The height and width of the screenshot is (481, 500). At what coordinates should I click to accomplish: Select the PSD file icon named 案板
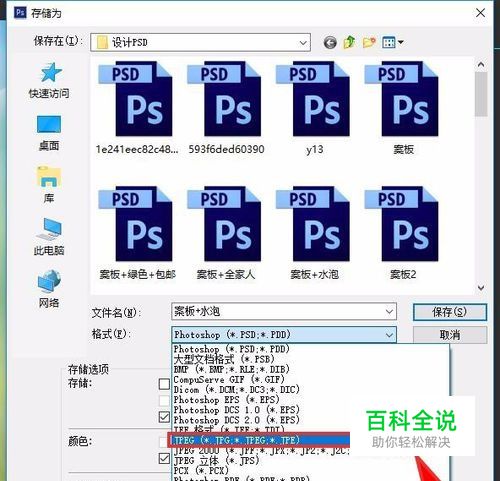(x=402, y=99)
